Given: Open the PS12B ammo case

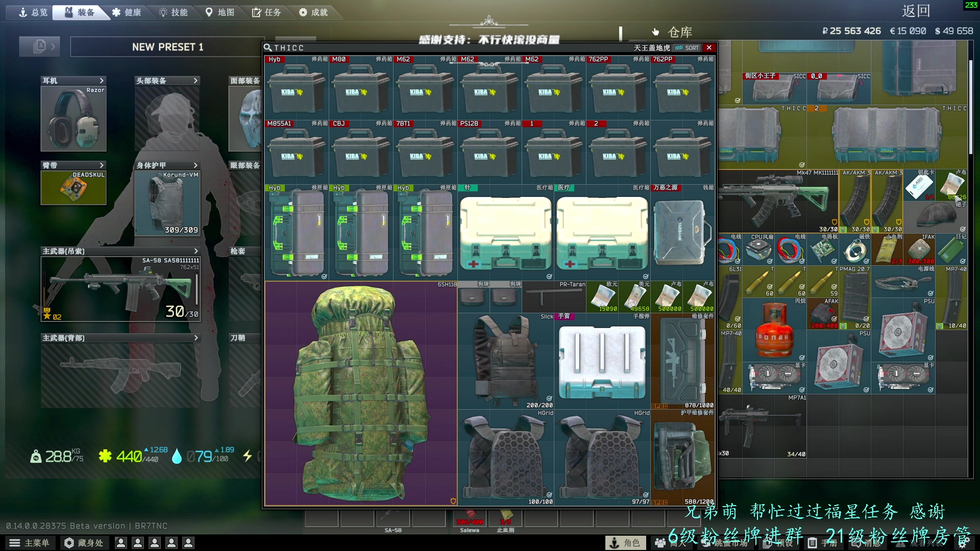Looking at the screenshot, I should (489, 152).
